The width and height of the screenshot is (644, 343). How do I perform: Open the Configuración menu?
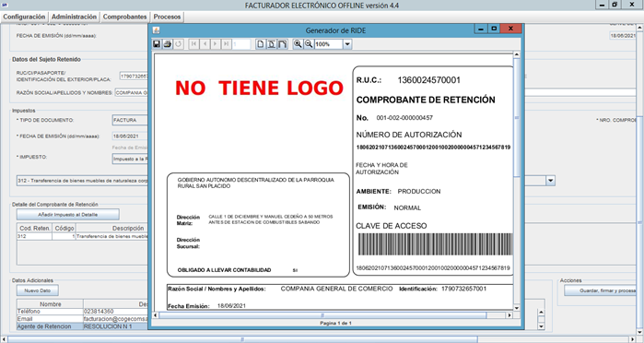pos(24,17)
